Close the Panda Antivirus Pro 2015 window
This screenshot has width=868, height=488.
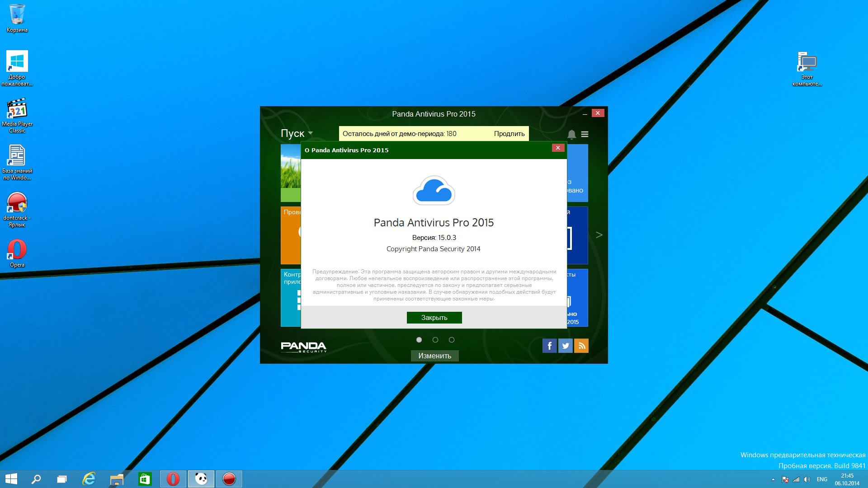click(598, 113)
